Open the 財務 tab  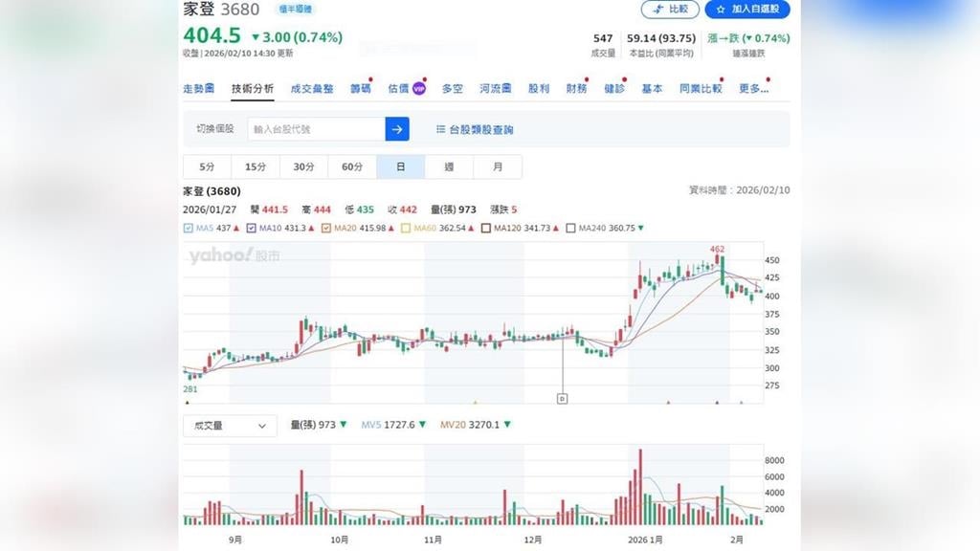click(x=576, y=89)
